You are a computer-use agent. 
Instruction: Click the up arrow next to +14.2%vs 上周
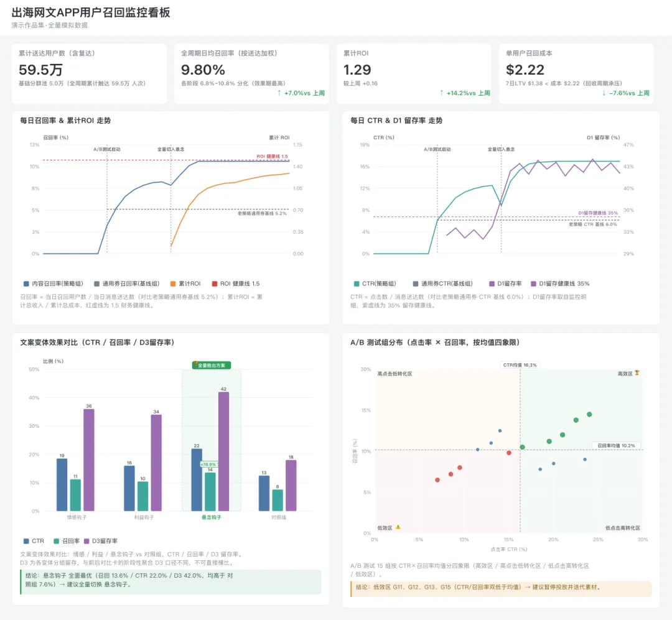pyautogui.click(x=441, y=93)
